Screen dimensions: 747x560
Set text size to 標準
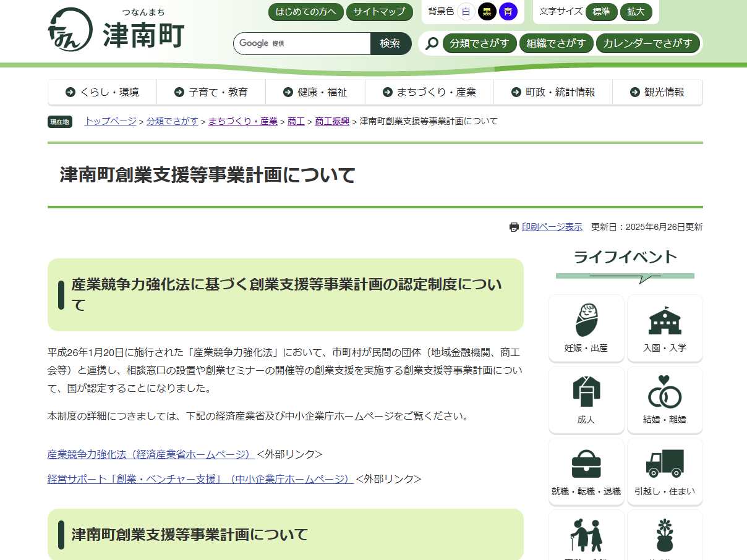click(601, 12)
